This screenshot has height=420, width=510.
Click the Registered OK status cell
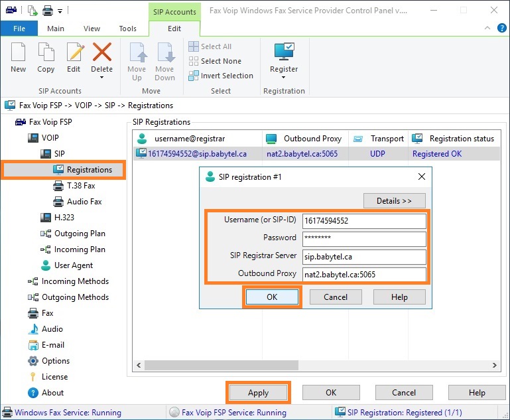click(437, 154)
